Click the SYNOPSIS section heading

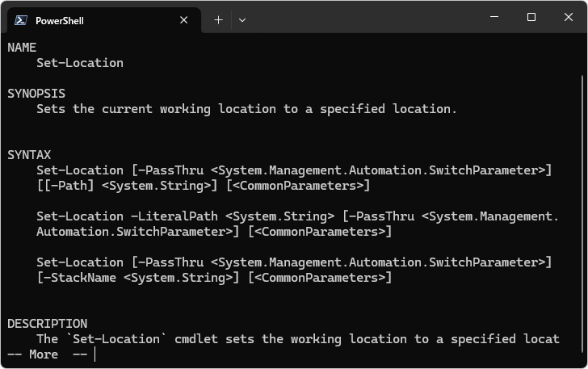36,94
